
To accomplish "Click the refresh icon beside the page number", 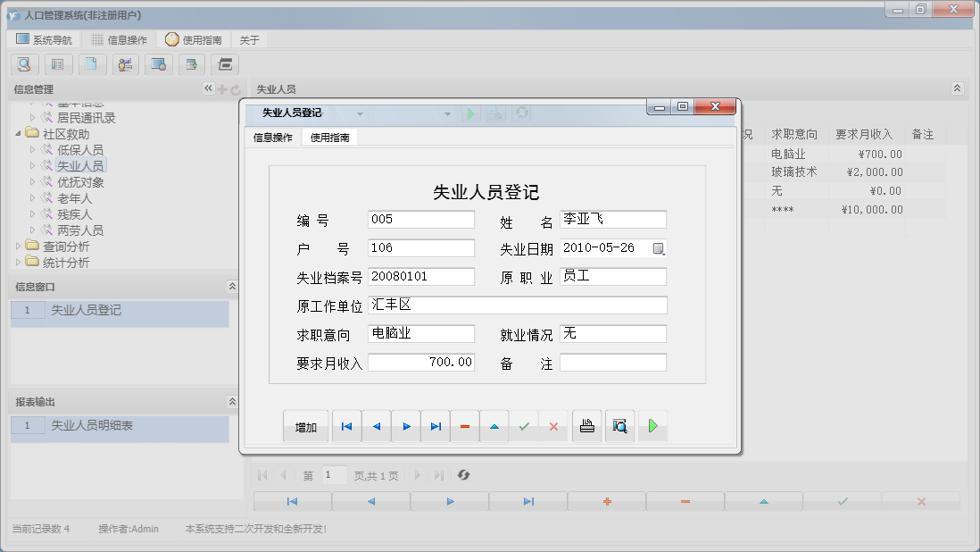I will [463, 475].
